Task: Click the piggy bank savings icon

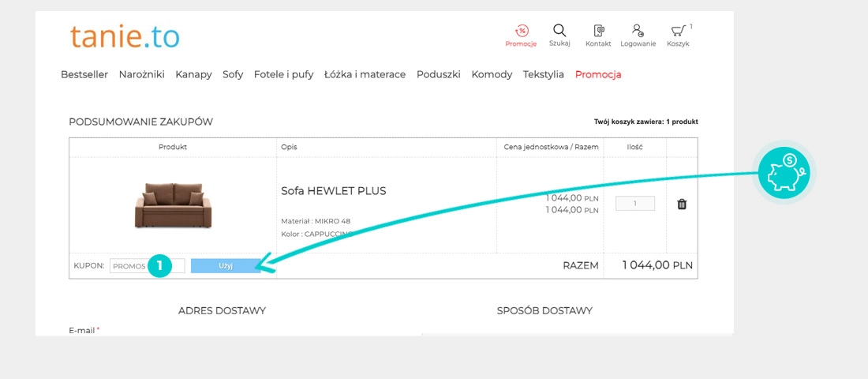Action: click(784, 171)
